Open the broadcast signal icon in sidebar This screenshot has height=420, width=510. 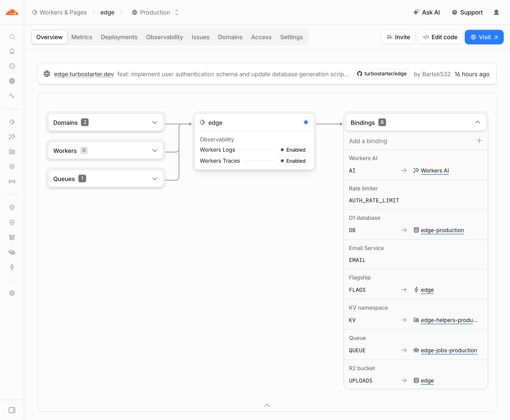coord(12,181)
